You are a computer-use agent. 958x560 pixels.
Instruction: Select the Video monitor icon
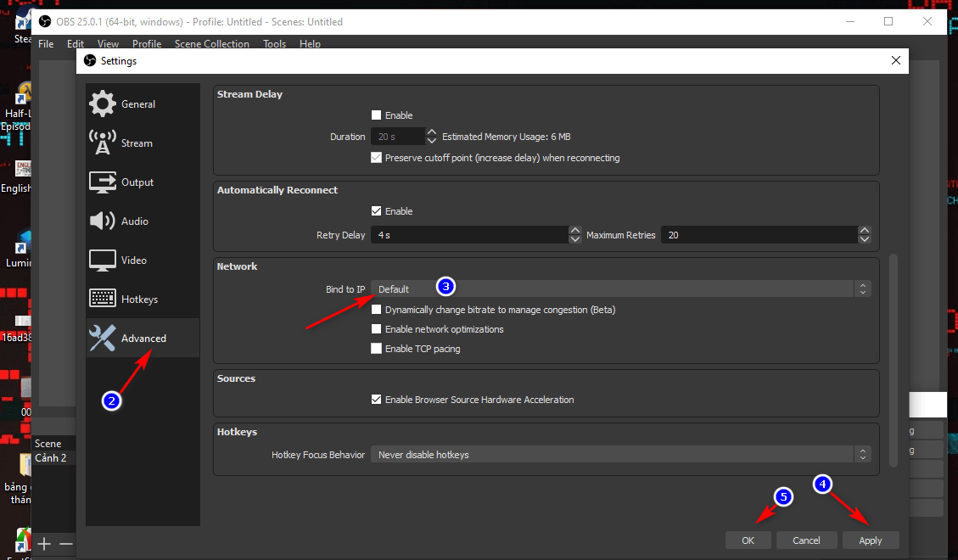[103, 260]
